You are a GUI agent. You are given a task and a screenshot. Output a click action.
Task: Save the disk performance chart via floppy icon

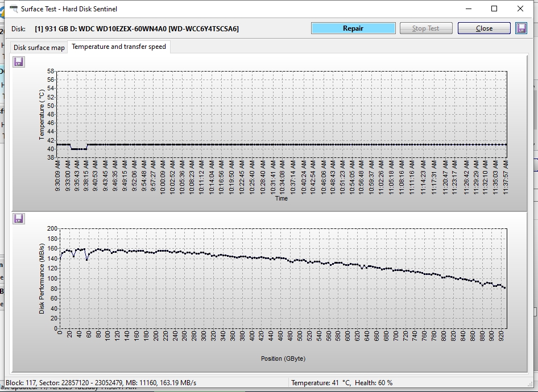pos(19,219)
